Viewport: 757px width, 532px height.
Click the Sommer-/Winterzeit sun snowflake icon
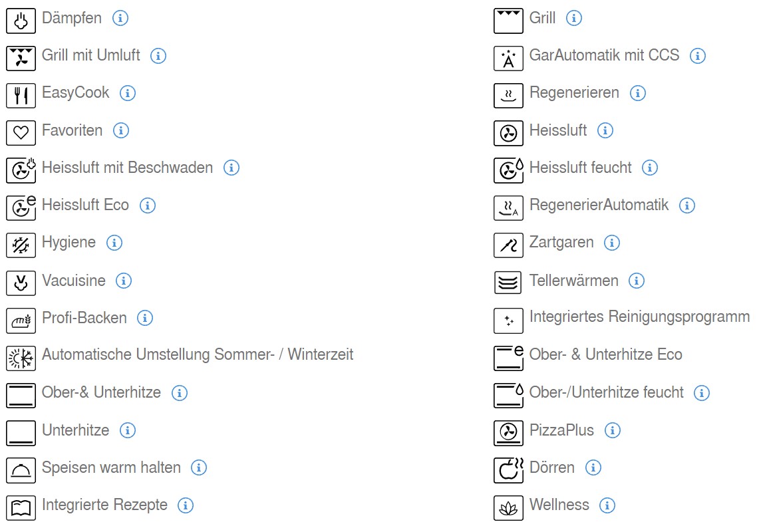pyautogui.click(x=21, y=358)
